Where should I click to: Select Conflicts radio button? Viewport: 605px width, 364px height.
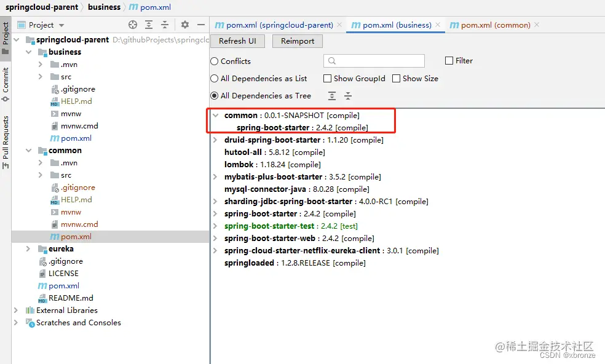click(x=214, y=61)
